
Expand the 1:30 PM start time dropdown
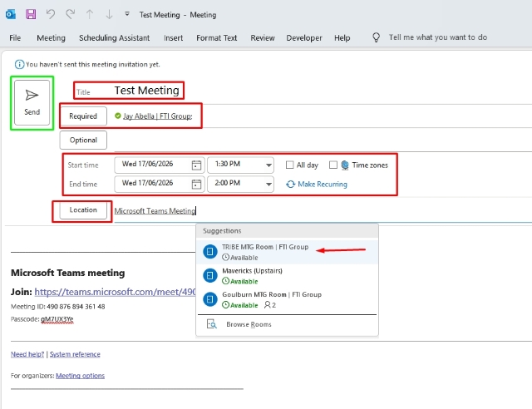(268, 165)
